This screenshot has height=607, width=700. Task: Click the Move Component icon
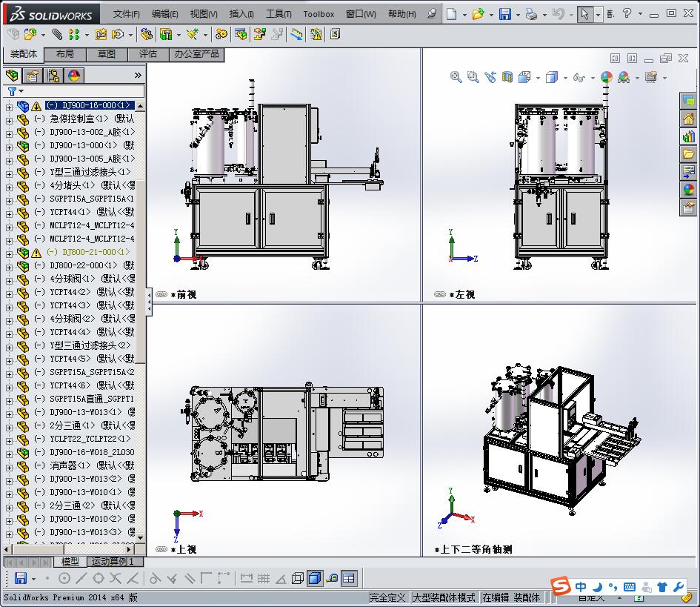pyautogui.click(x=118, y=34)
